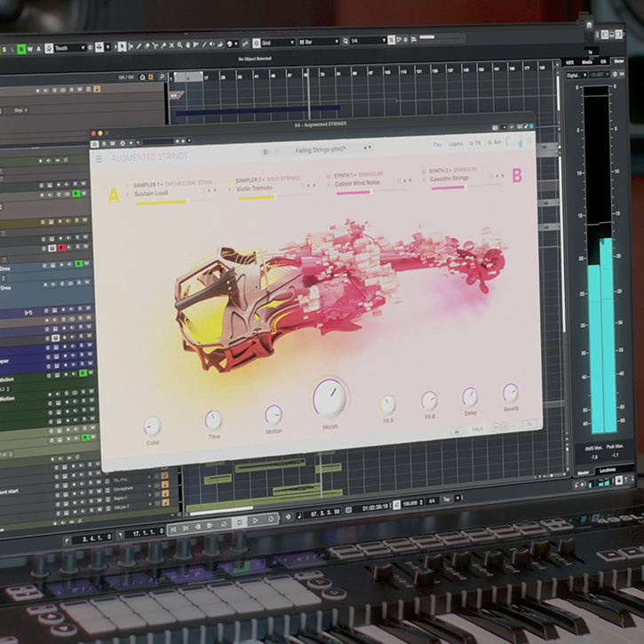Click the Stop button in transport
Screen dimensions: 644x644
(240, 521)
